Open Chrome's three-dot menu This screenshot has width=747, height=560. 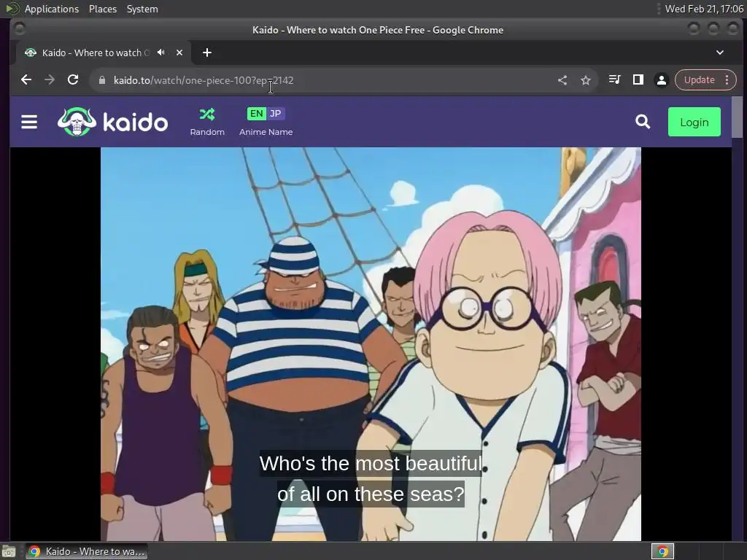click(727, 79)
